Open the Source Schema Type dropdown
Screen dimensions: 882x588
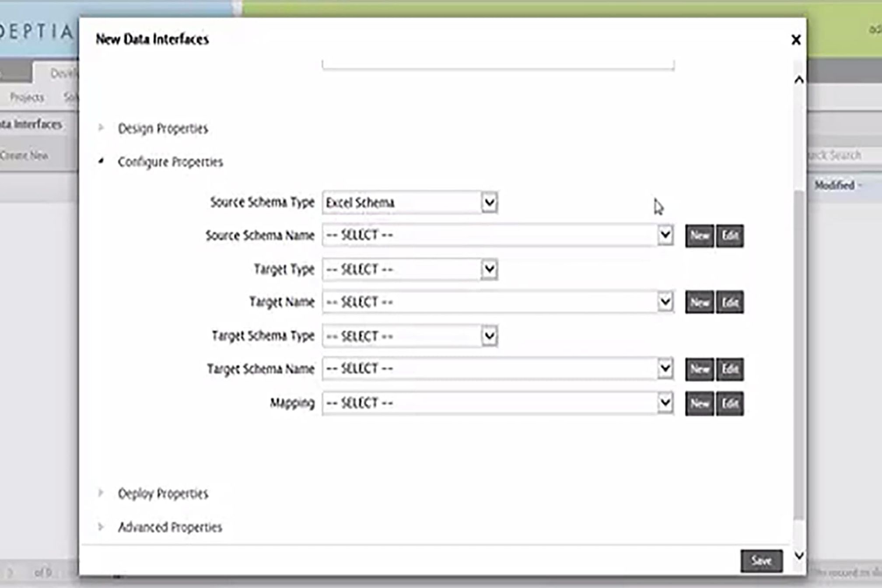(489, 203)
